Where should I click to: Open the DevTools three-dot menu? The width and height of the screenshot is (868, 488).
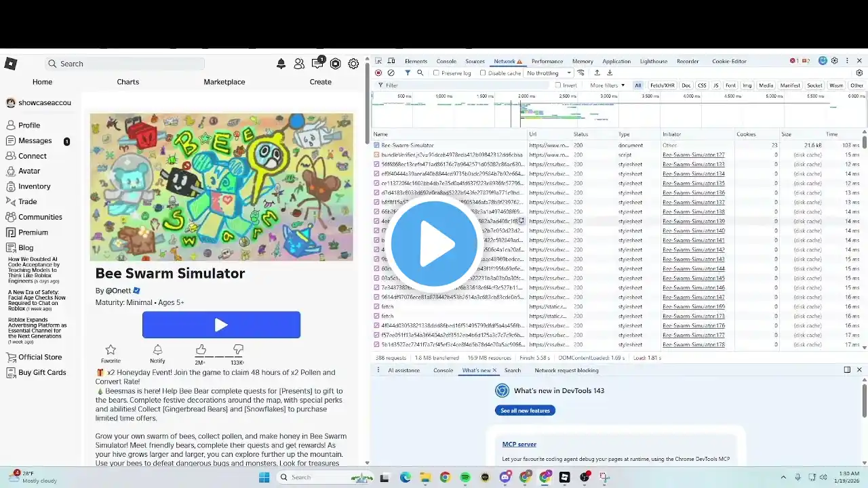click(847, 61)
